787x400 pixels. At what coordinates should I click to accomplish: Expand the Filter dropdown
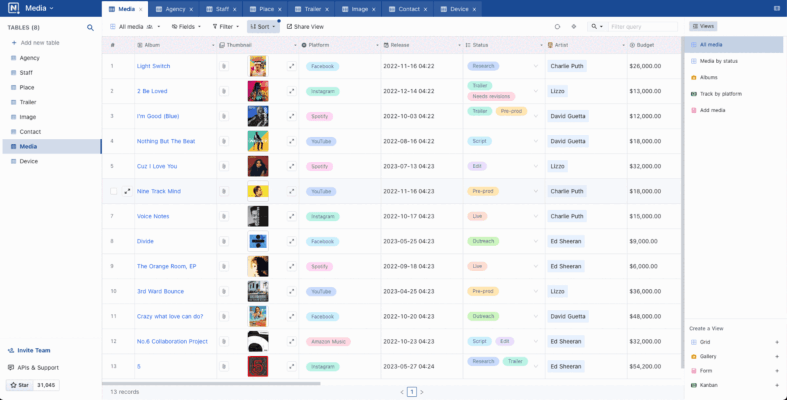click(x=226, y=26)
